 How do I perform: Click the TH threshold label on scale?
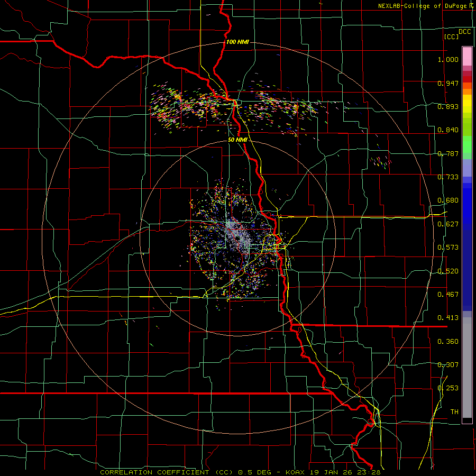click(454, 411)
